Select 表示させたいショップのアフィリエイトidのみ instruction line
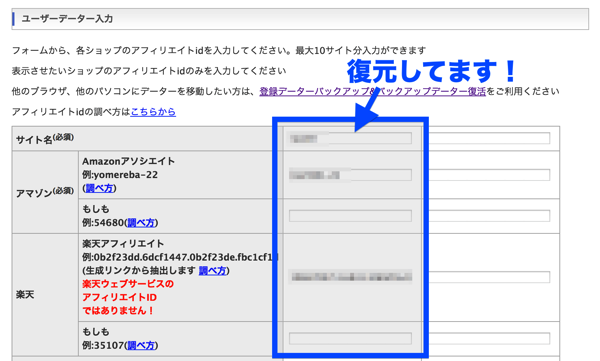 149,71
